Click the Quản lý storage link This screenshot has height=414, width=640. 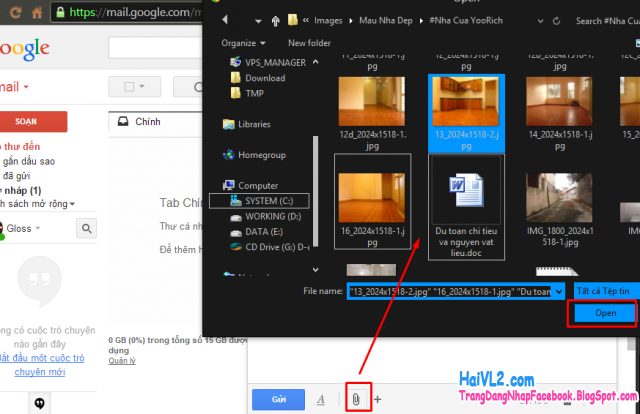coord(122,361)
